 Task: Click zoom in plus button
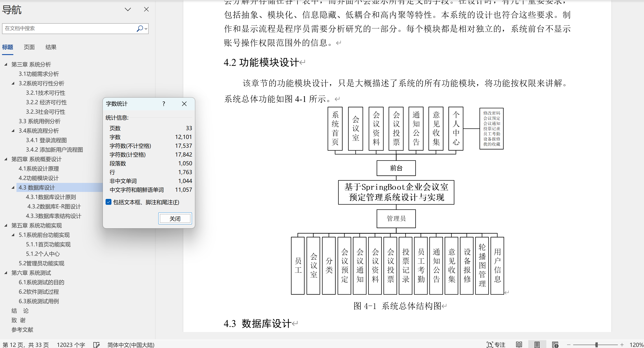pyautogui.click(x=622, y=345)
